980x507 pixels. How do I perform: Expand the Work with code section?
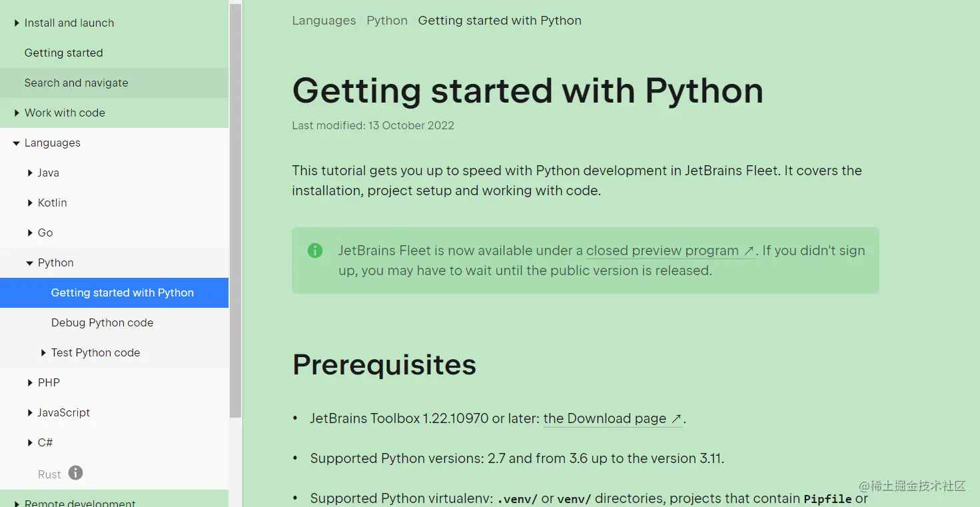point(17,113)
